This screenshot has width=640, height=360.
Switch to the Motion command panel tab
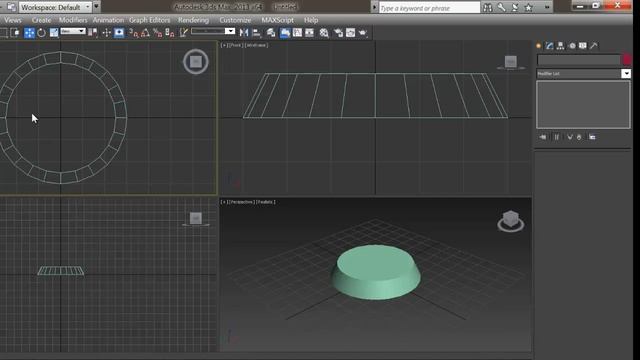572,46
